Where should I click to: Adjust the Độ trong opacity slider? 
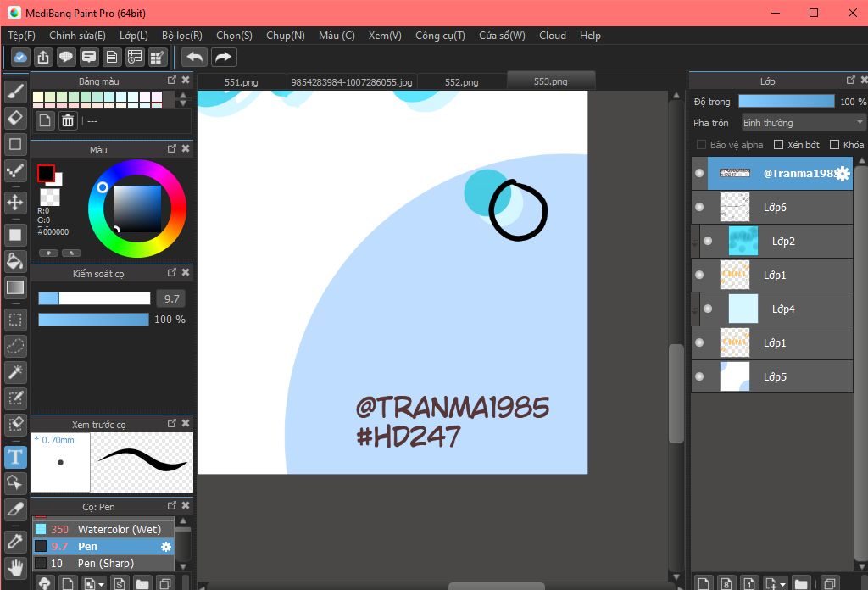786,101
